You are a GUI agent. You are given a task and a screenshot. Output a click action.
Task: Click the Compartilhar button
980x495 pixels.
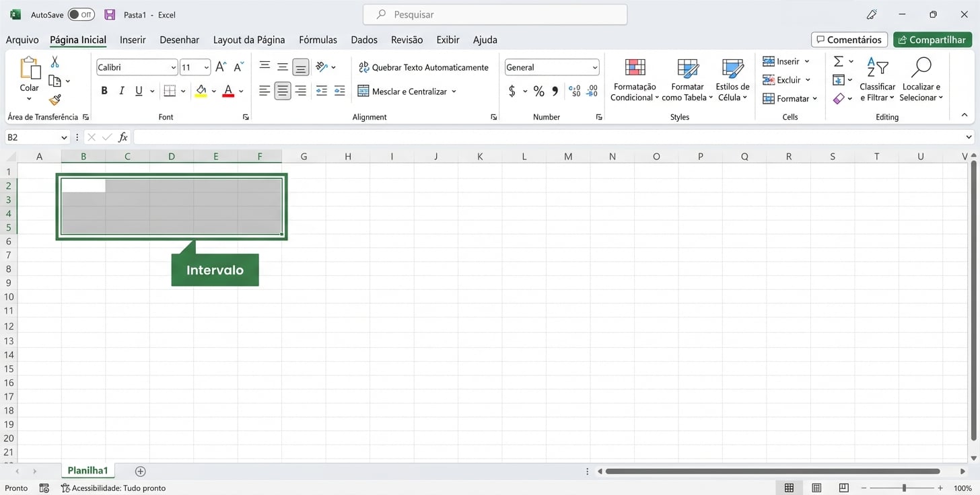(x=932, y=40)
